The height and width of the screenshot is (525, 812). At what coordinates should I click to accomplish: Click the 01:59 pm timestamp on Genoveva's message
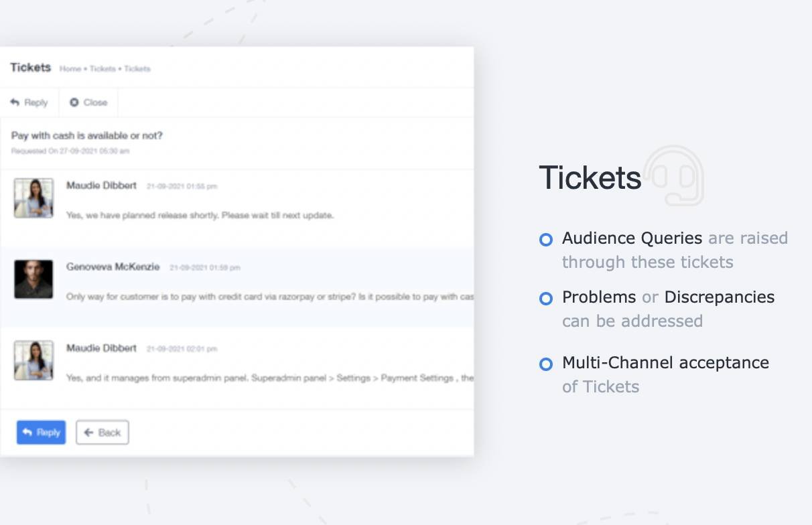pos(204,268)
